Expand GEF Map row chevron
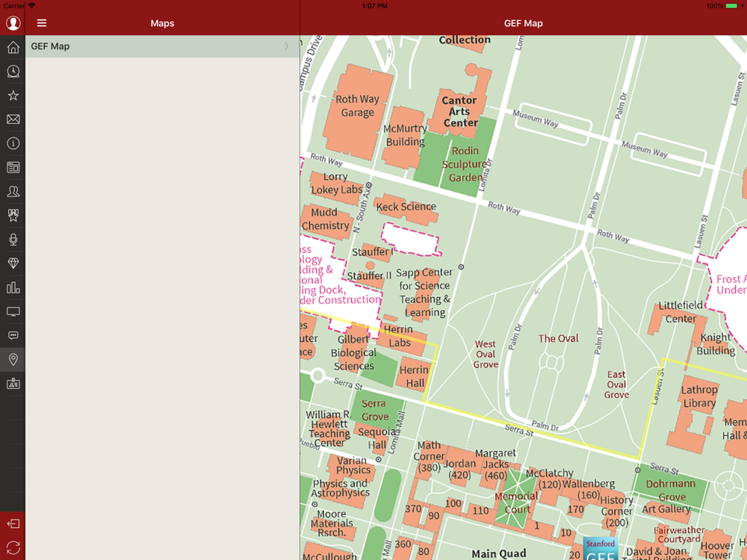 [286, 46]
